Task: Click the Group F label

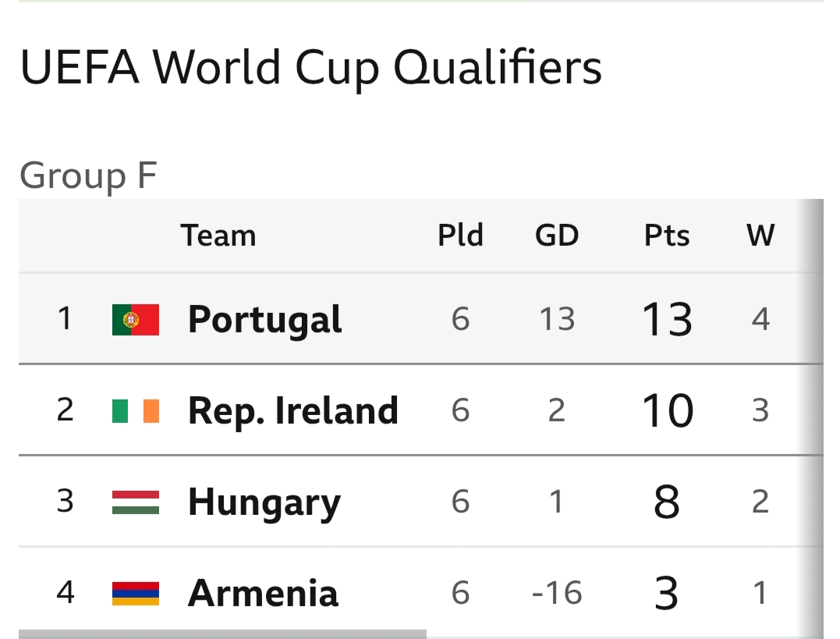Action: (x=88, y=176)
